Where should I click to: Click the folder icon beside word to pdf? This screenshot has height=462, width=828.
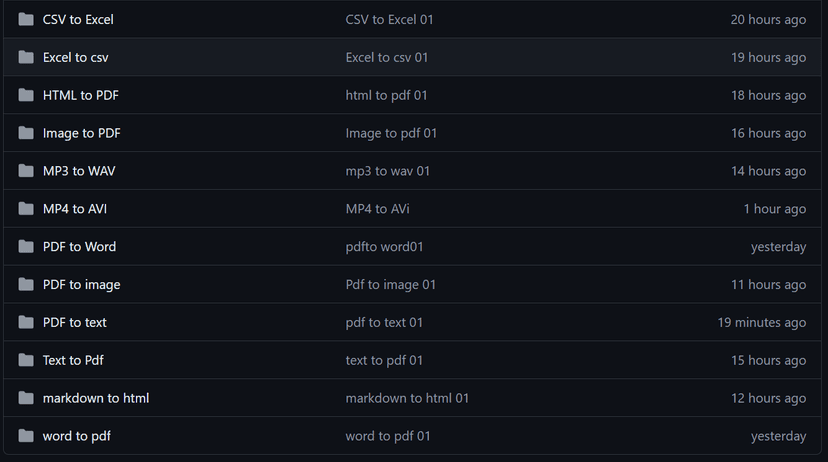coord(26,436)
